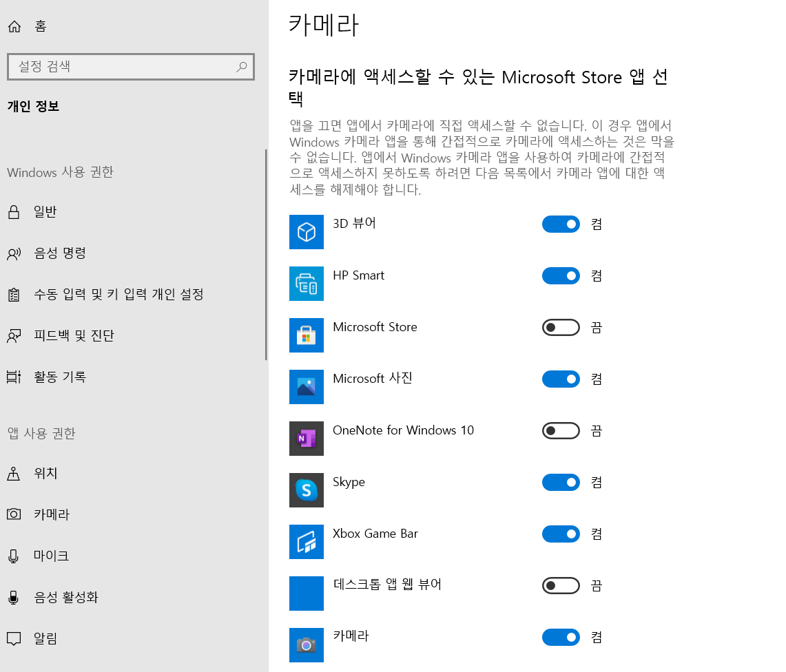Viewport: 786px width, 672px height.
Task: Click clipboard icon beside 수동 입력
Action: pos(14,295)
